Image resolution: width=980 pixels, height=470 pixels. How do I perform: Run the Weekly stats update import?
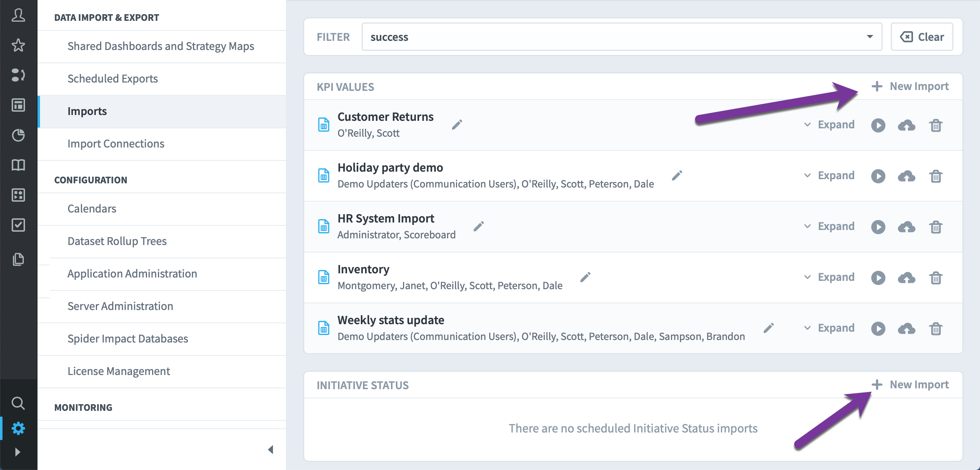pos(878,328)
